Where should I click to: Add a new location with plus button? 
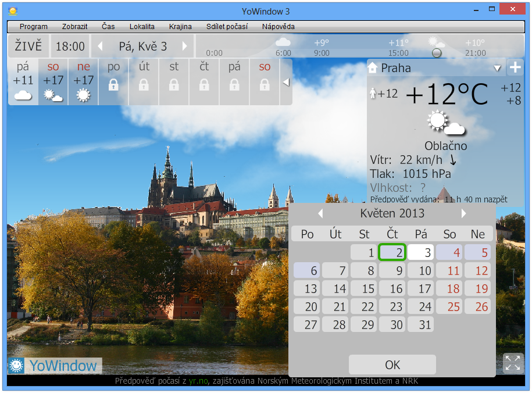pos(515,67)
